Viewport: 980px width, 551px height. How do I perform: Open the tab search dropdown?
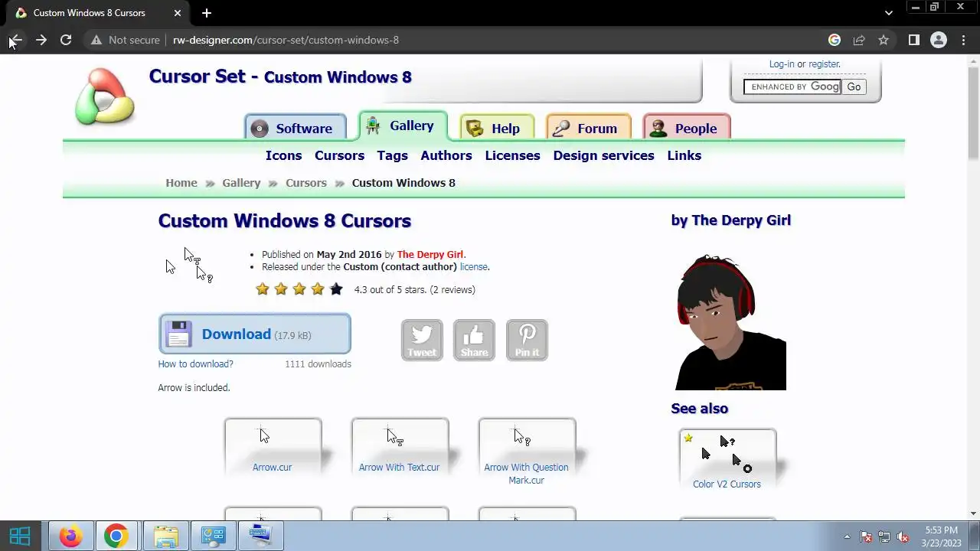click(x=888, y=13)
